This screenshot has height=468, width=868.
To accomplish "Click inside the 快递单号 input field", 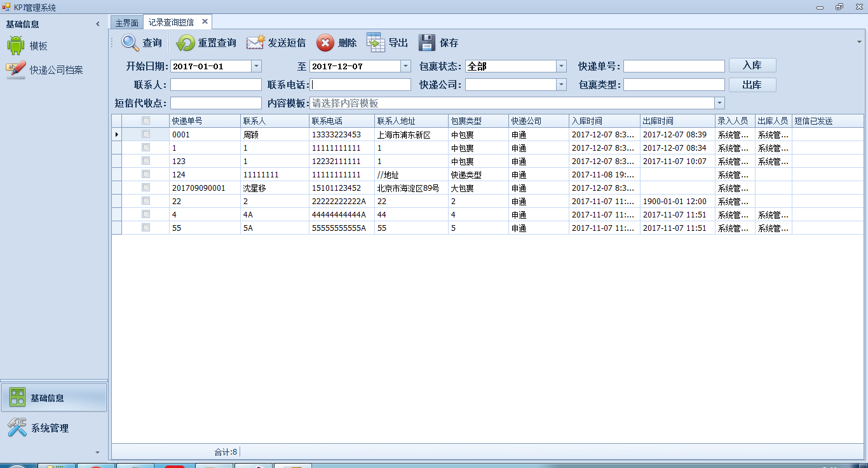I will [x=674, y=65].
